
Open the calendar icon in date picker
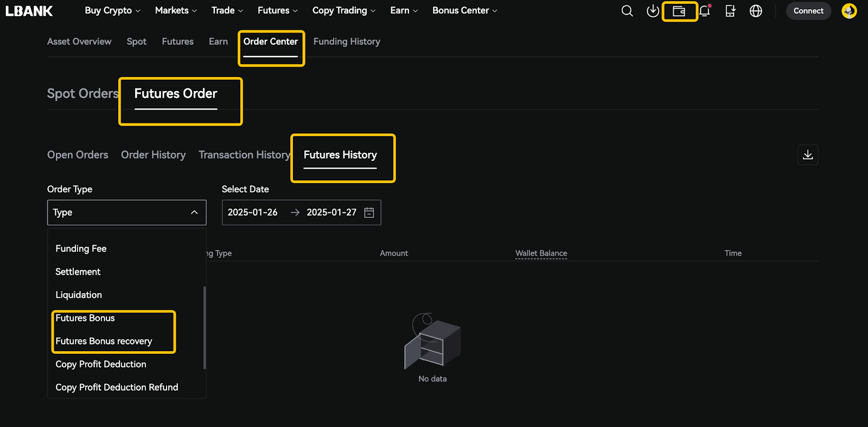(369, 212)
